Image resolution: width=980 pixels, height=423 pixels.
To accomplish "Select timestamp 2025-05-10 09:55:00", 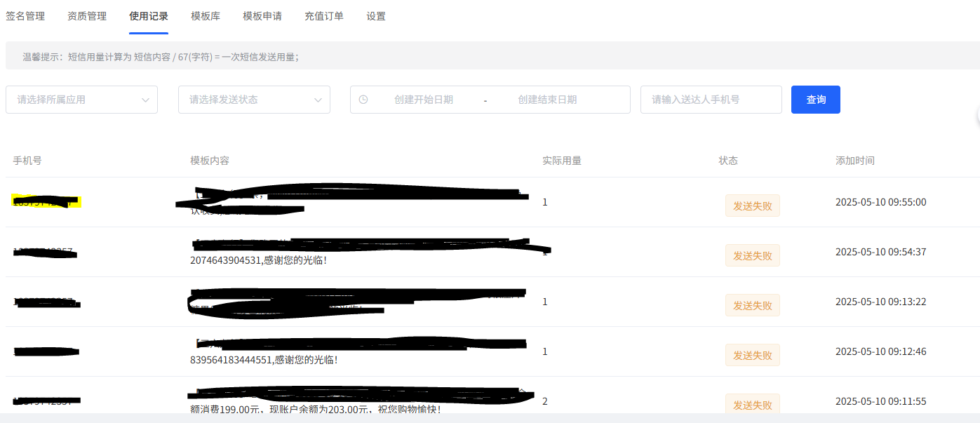I will pyautogui.click(x=881, y=202).
